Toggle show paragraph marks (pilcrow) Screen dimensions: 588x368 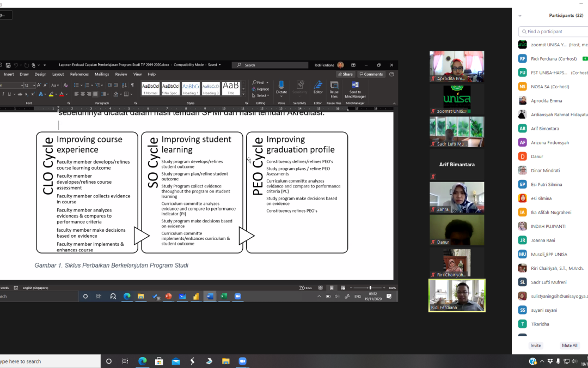tap(132, 85)
